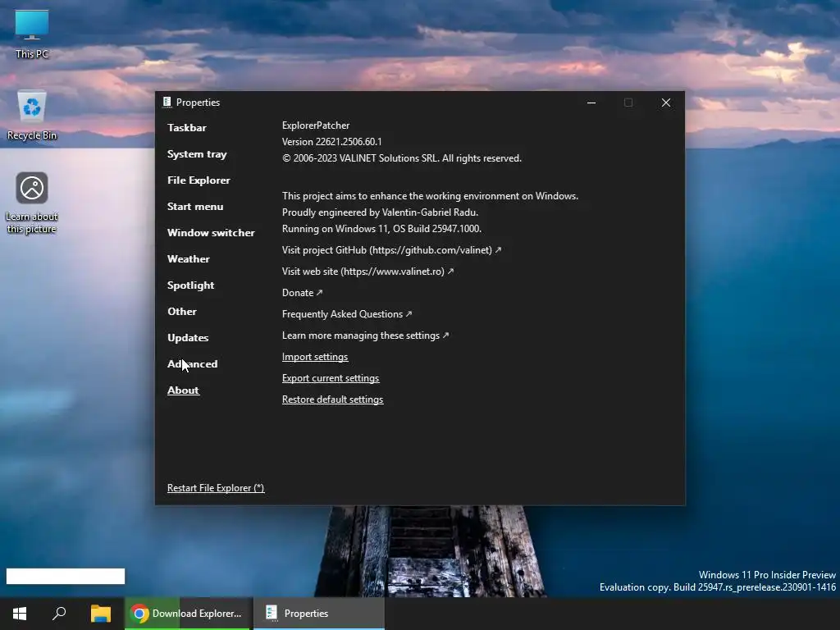Viewport: 840px width, 630px height.
Task: Open the valinet.ro web site link
Action: (x=367, y=272)
